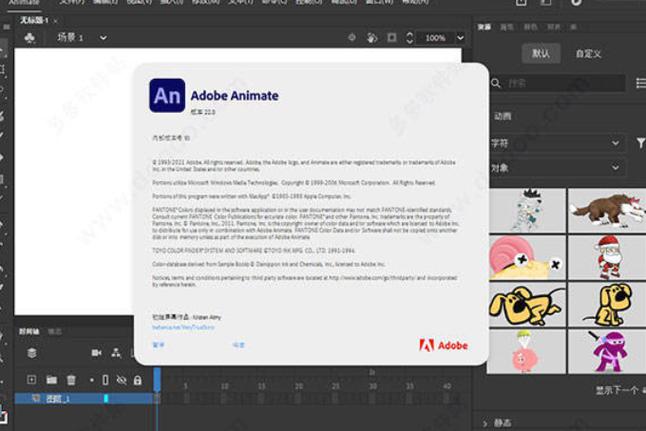Click the assets search field

(563, 83)
